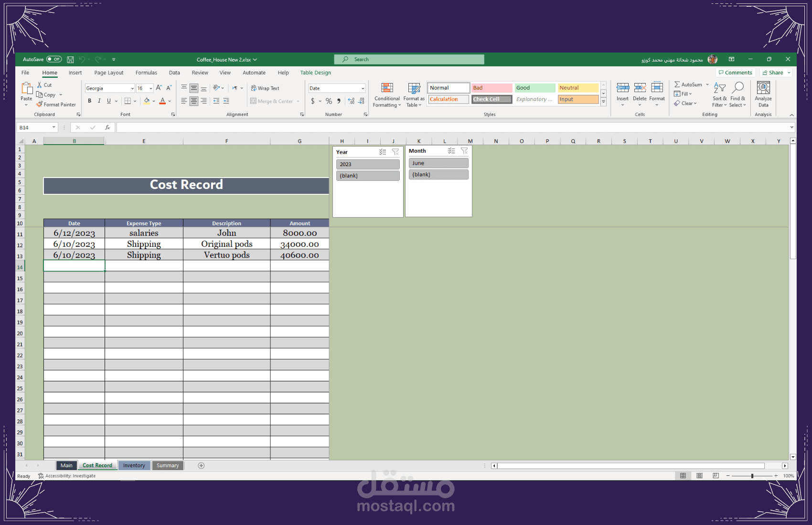Click the zoom slider handle
Viewport: 812px width, 525px height.
point(752,476)
